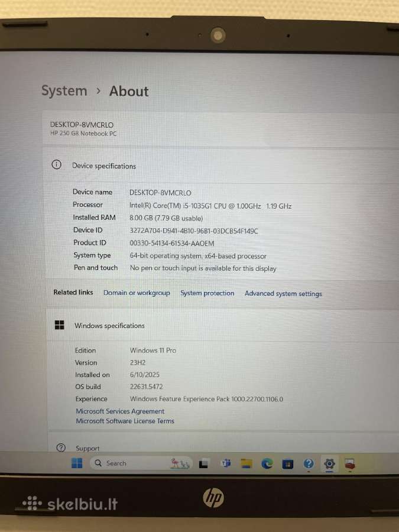Select the No pen or touch text
Image resolution: width=399 pixels, height=532 pixels.
(x=203, y=268)
